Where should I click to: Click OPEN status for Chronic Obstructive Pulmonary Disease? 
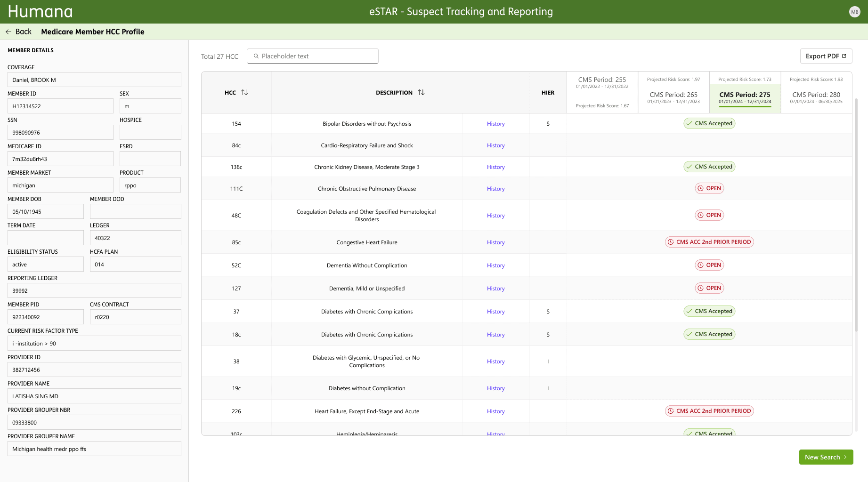709,188
